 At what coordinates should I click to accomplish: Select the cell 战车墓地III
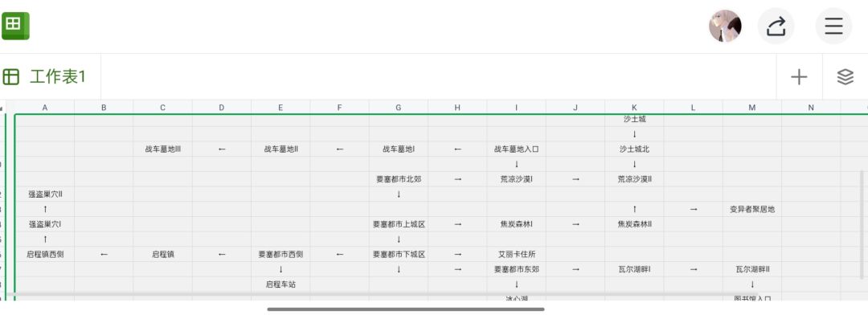(x=162, y=149)
